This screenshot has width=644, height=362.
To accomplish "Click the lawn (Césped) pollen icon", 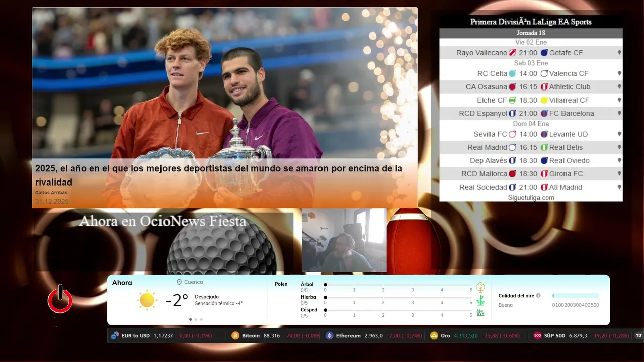I will pos(480,313).
